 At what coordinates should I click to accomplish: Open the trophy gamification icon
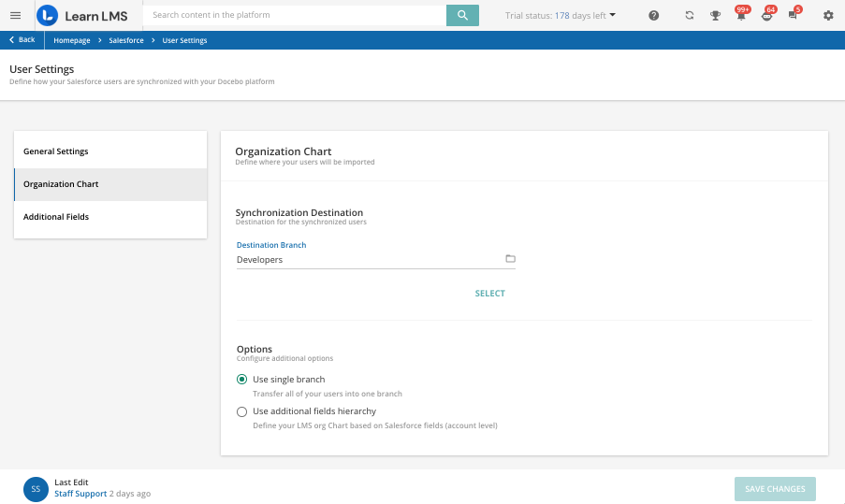[715, 16]
